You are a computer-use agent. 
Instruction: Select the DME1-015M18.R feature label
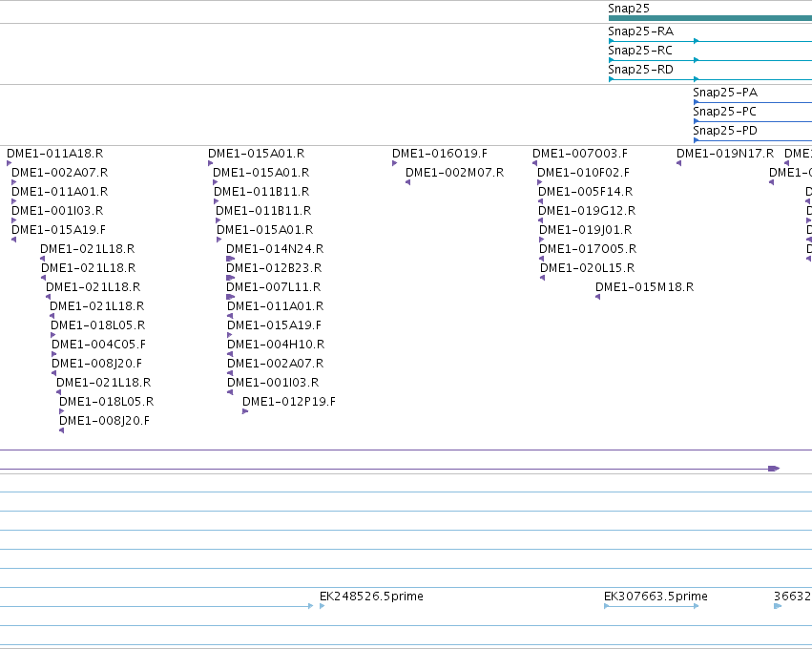[645, 287]
